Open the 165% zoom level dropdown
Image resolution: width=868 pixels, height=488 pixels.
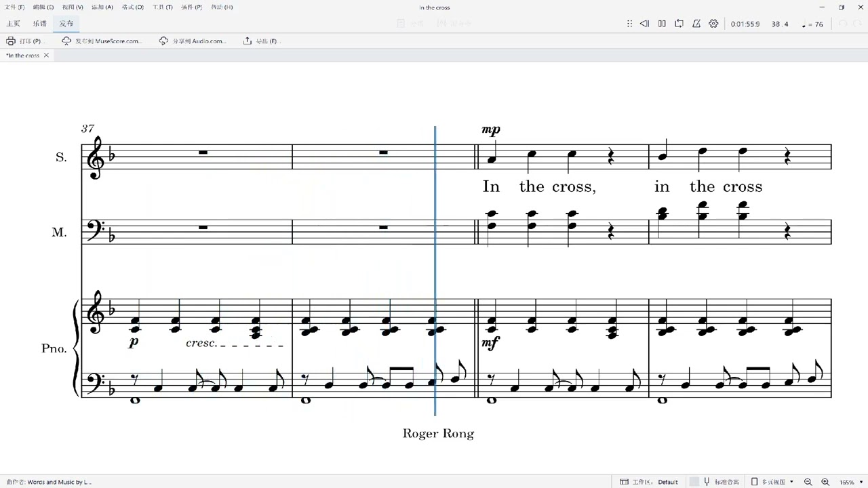[x=851, y=482]
